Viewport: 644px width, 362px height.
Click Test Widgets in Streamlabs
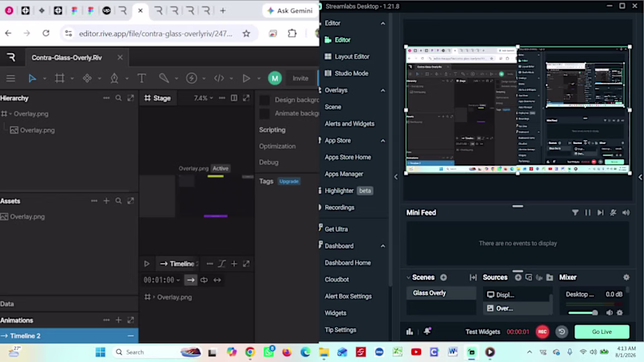pos(482,331)
